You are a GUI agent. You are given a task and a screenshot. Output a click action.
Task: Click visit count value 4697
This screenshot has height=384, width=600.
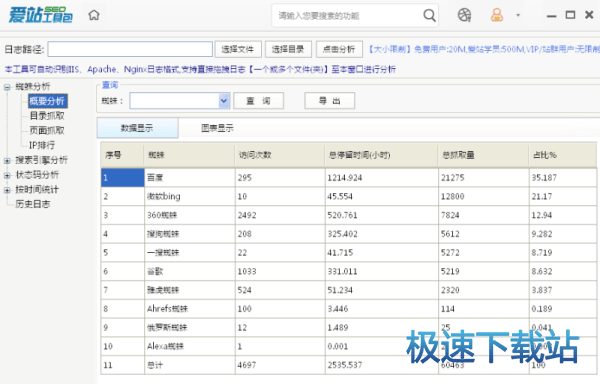[x=247, y=365]
